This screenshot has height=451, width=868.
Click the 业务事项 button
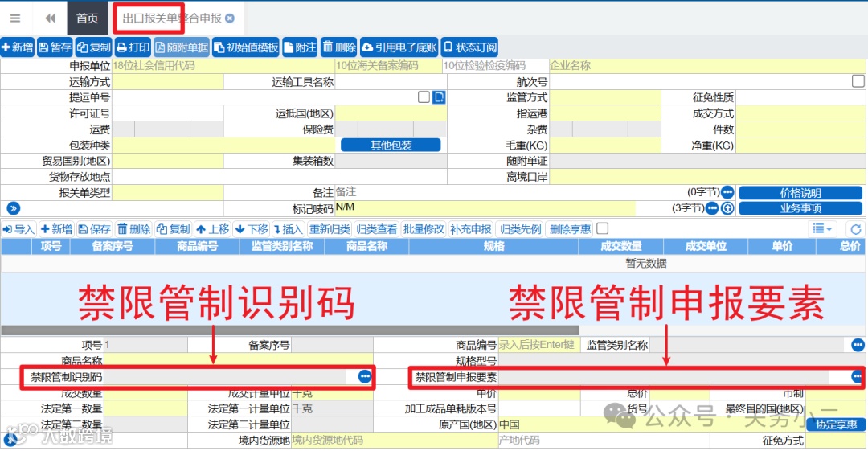tap(800, 208)
